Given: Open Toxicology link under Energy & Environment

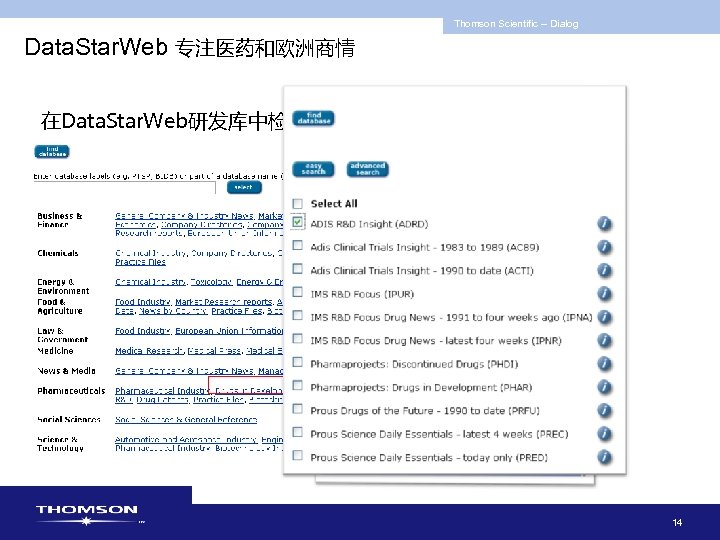Looking at the screenshot, I should (212, 282).
